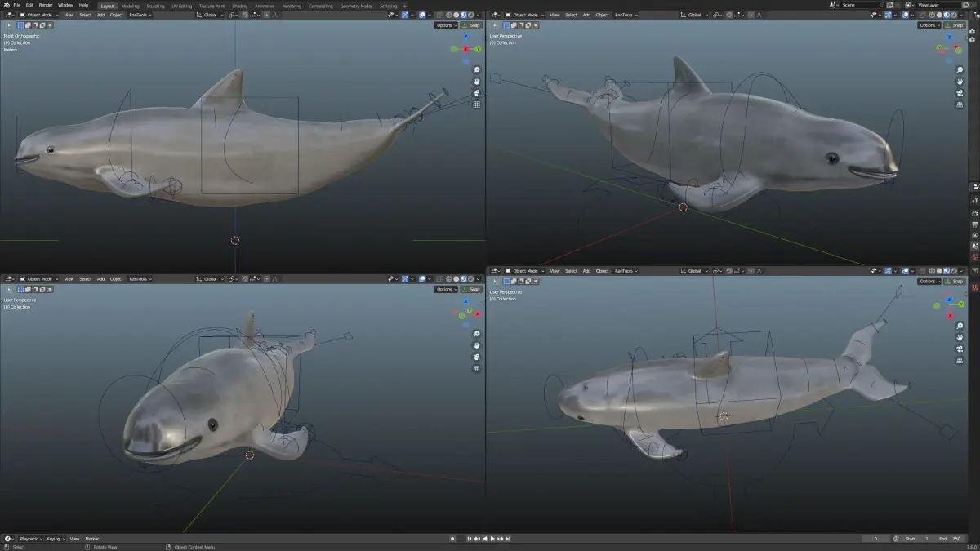
Task: Click pan hand icon in bottom-right viewport
Action: coord(960,338)
